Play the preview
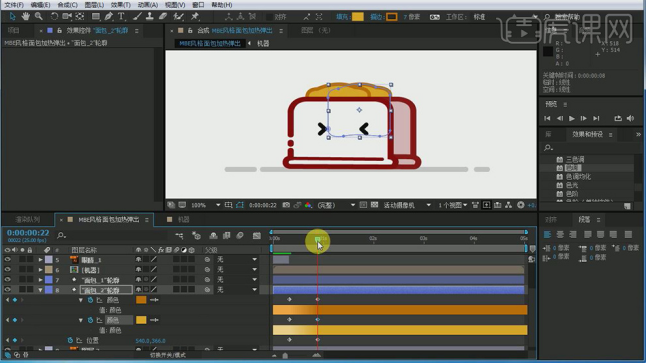This screenshot has width=646, height=364. coord(571,119)
